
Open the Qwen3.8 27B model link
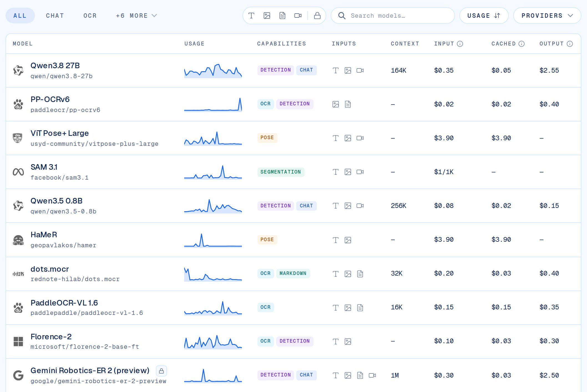point(55,66)
